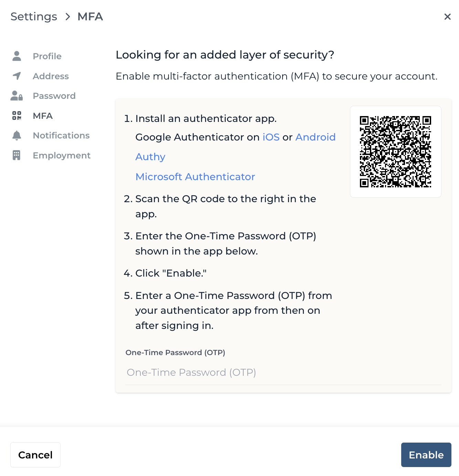
Task: Focus the One-Time Password input field
Action: (284, 373)
